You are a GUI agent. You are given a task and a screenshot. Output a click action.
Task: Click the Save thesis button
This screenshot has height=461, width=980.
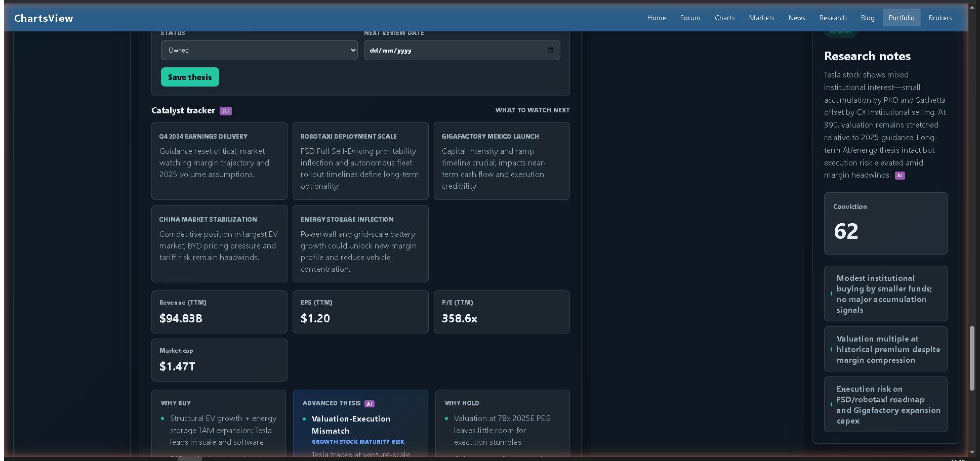coord(190,77)
